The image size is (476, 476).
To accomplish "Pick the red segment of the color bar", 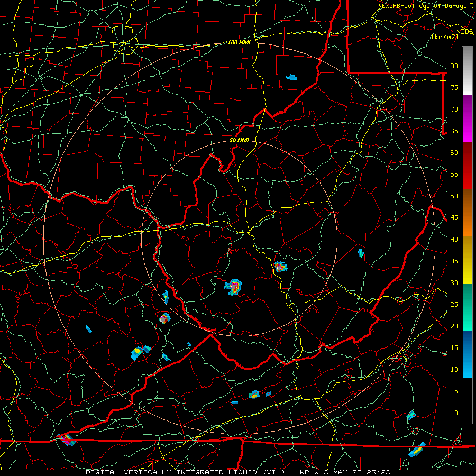I will [x=467, y=166].
